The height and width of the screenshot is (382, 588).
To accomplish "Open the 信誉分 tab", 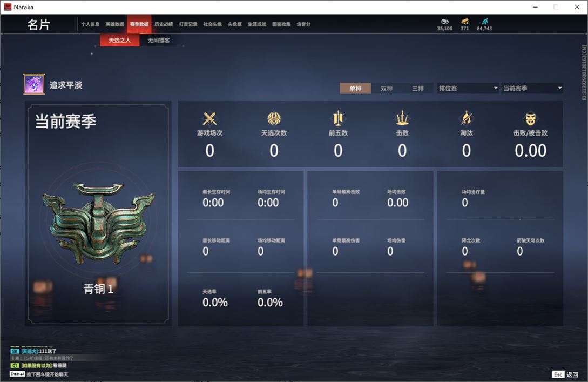I will coord(303,24).
